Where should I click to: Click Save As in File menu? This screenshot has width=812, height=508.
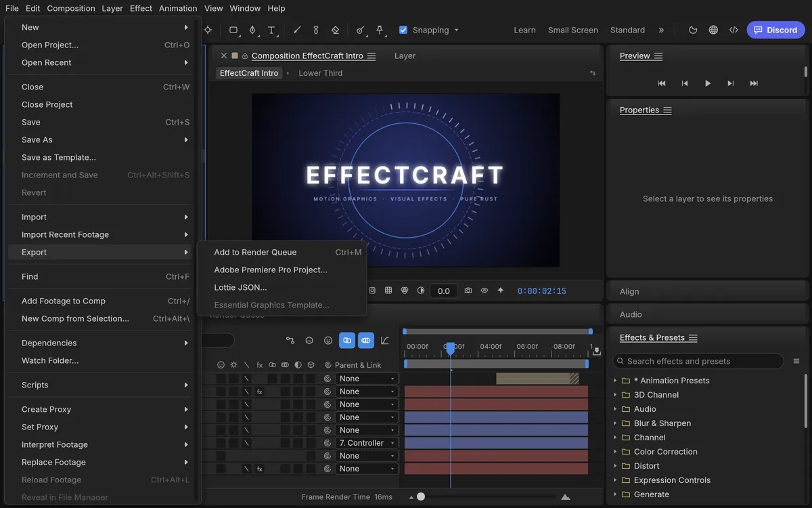coord(101,140)
